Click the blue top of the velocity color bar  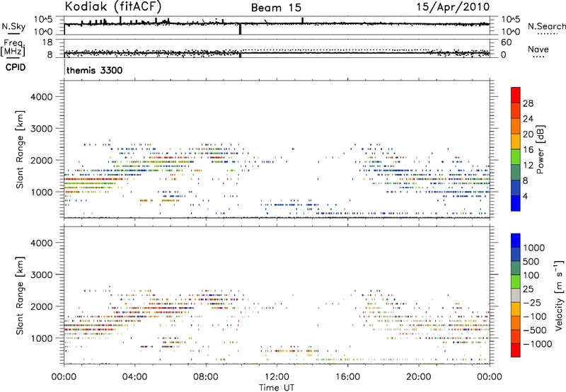[x=516, y=241]
